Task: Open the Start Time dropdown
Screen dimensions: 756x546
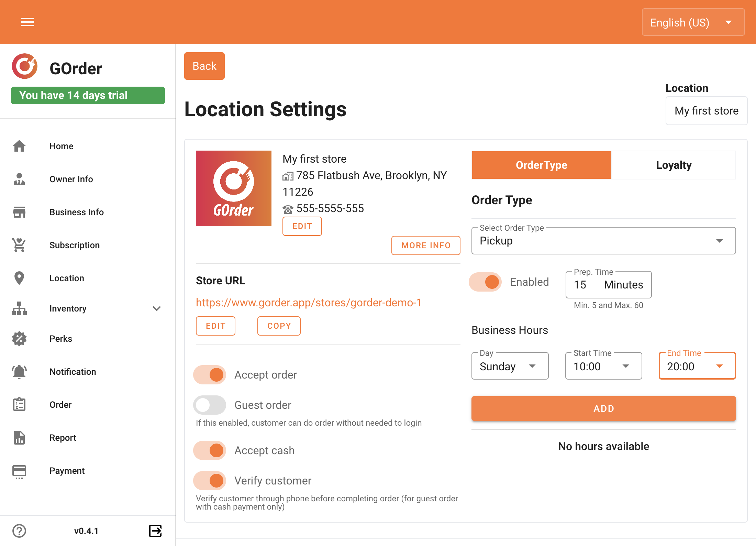Action: (x=604, y=366)
